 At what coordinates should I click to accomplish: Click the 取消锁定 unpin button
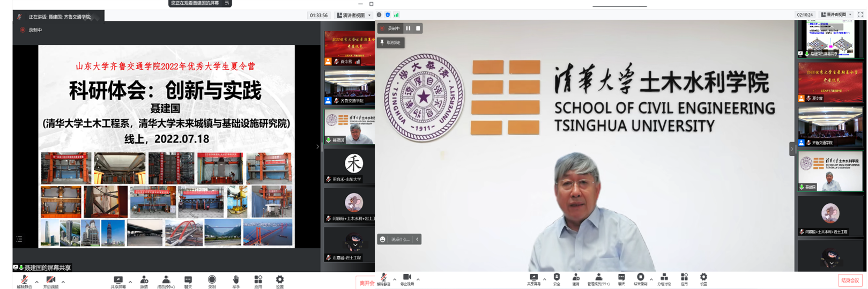coord(391,42)
